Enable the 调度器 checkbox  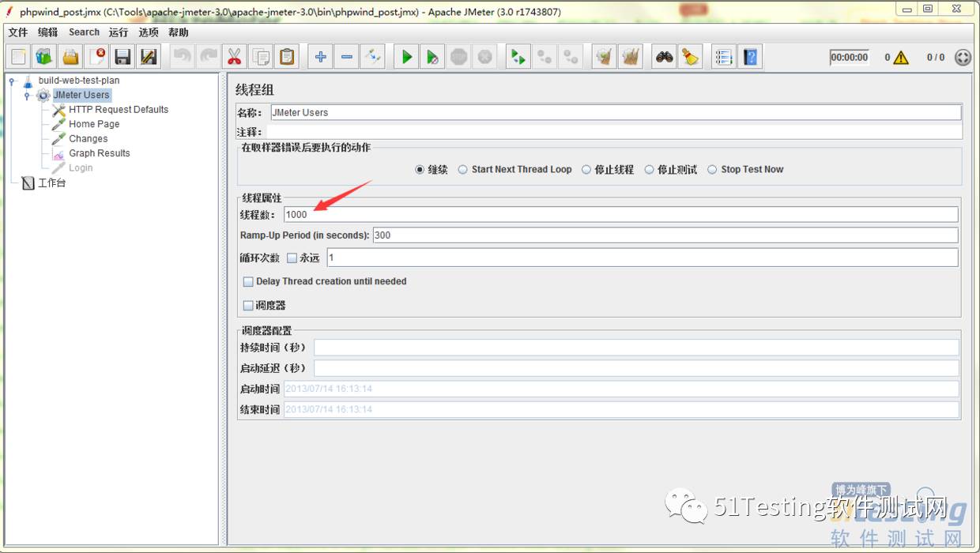(x=248, y=305)
